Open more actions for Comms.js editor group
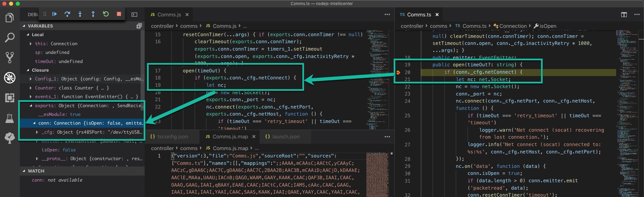Image resolution: width=644 pixels, height=197 pixels. point(387,14)
